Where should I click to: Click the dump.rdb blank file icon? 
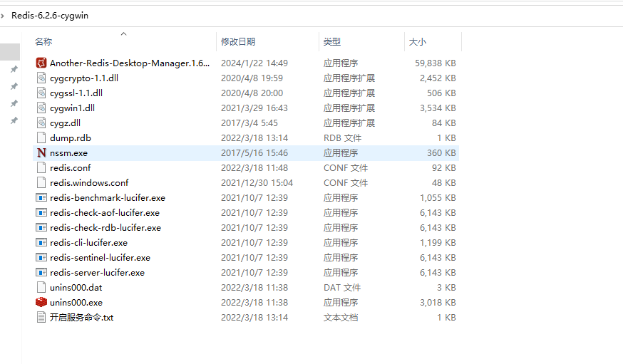click(x=41, y=137)
